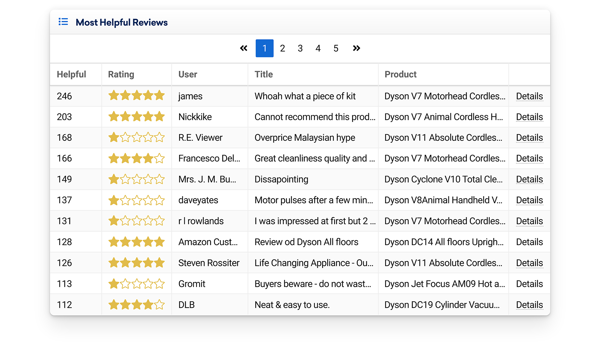The height and width of the screenshot is (364, 600).
Task: Switch to page 2 of reviews
Action: tap(282, 48)
